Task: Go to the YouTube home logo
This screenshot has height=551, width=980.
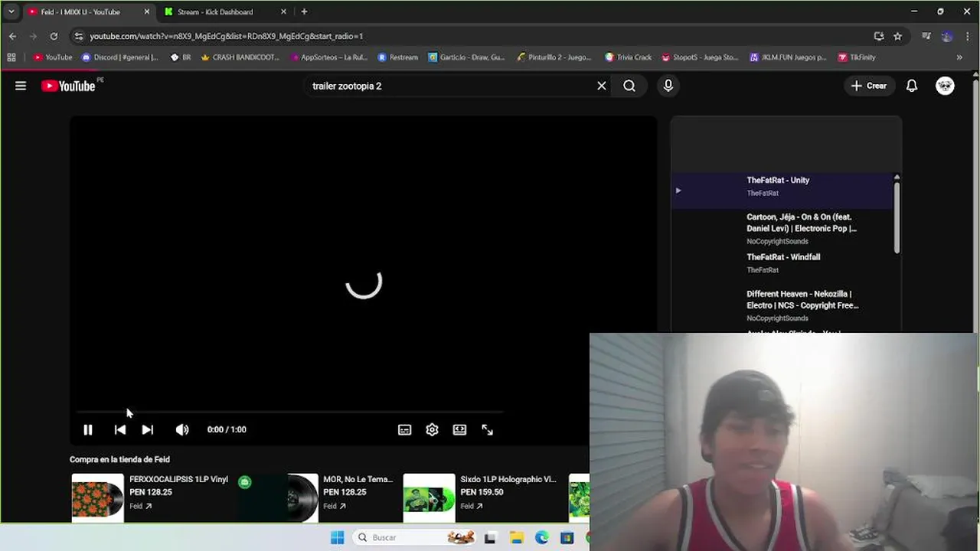Action: (69, 86)
